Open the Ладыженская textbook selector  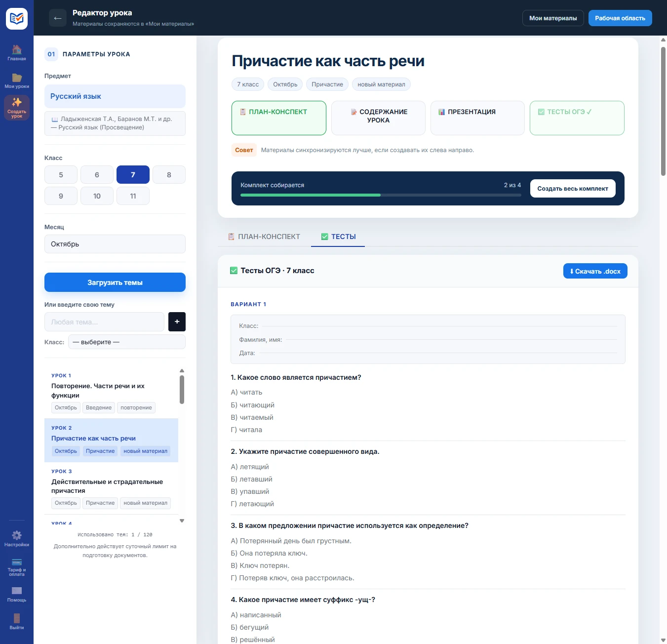pos(115,123)
